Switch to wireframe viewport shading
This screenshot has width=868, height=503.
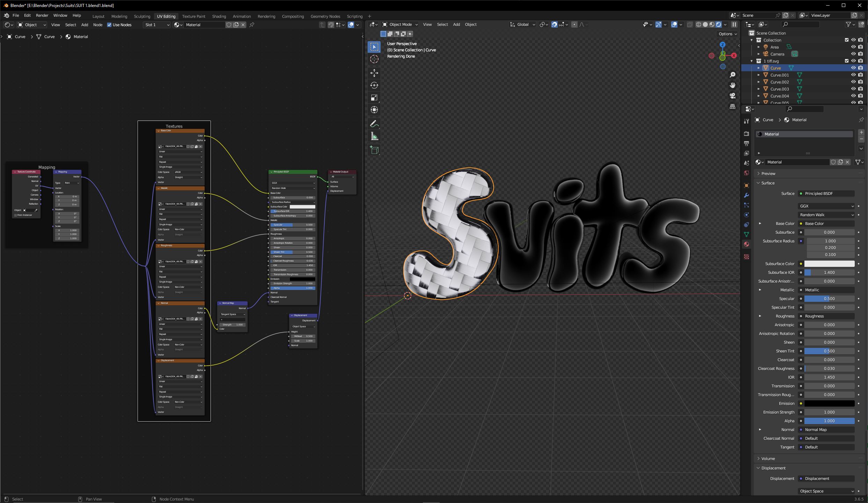tap(699, 24)
